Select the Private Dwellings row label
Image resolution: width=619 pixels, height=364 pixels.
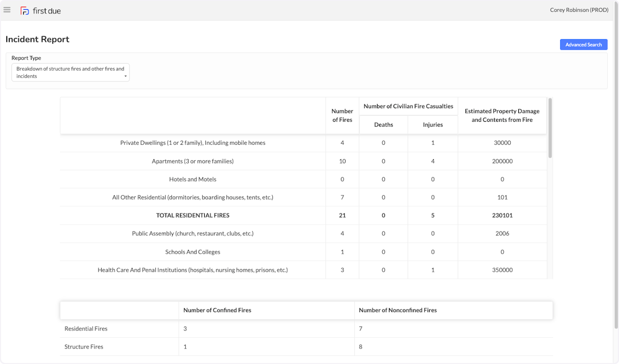point(192,143)
